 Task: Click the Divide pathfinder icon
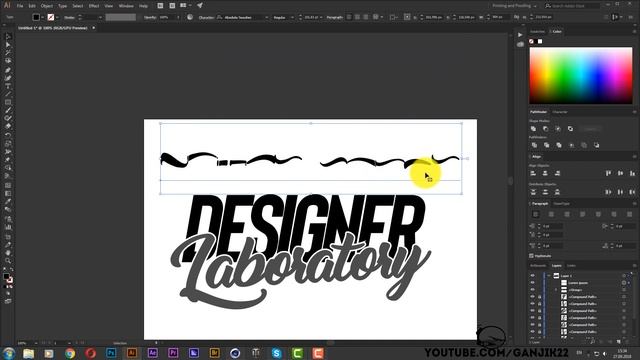(x=534, y=145)
